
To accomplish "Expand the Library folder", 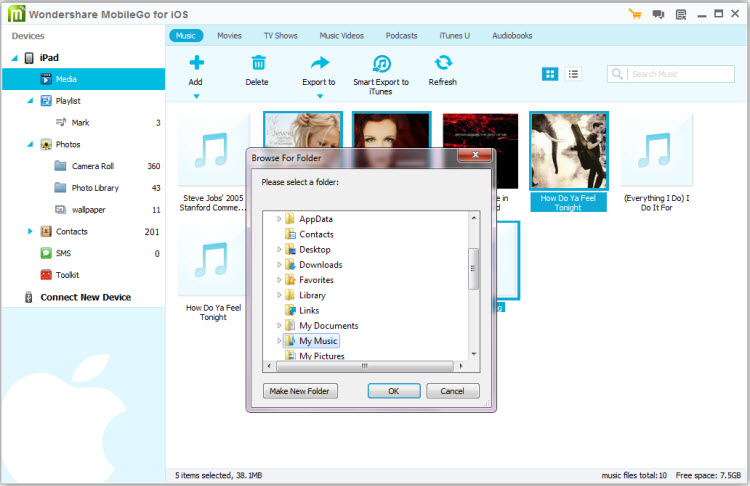I will coord(279,296).
